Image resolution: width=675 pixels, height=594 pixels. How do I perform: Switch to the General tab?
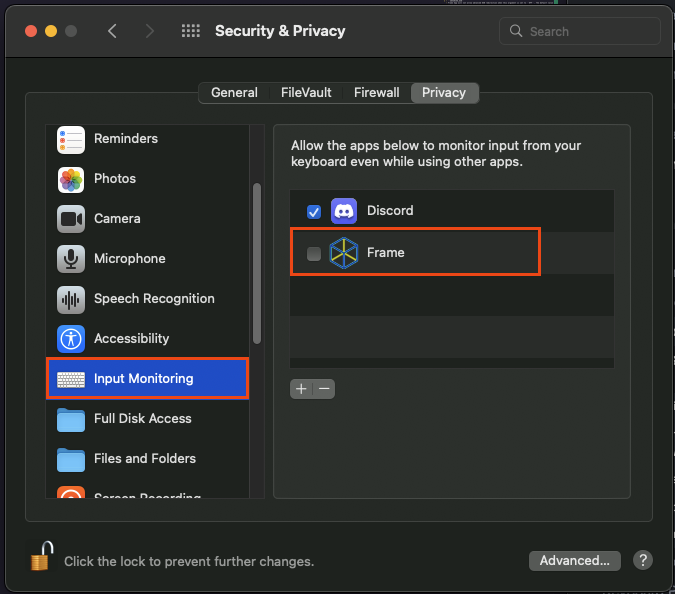[x=234, y=93]
